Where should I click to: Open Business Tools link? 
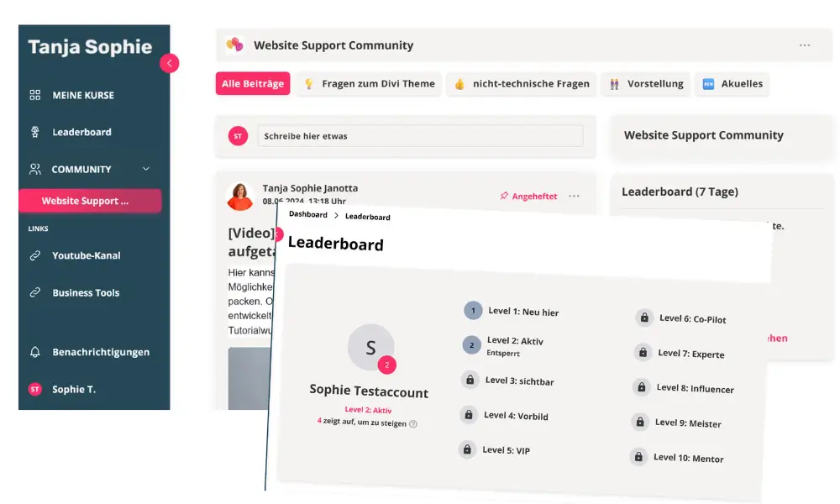pyautogui.click(x=86, y=292)
